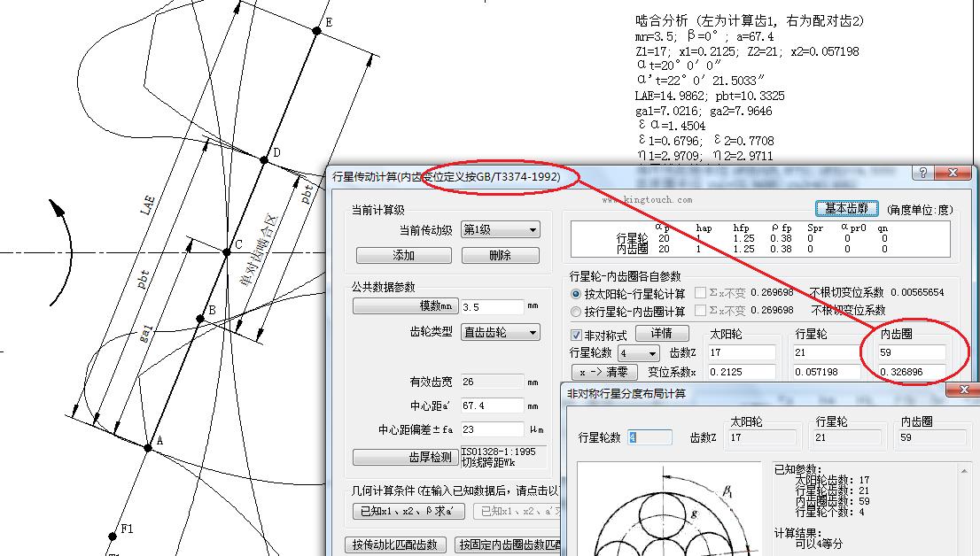The height and width of the screenshot is (556, 980).
Task: Click point E label in drawing
Action: click(329, 22)
